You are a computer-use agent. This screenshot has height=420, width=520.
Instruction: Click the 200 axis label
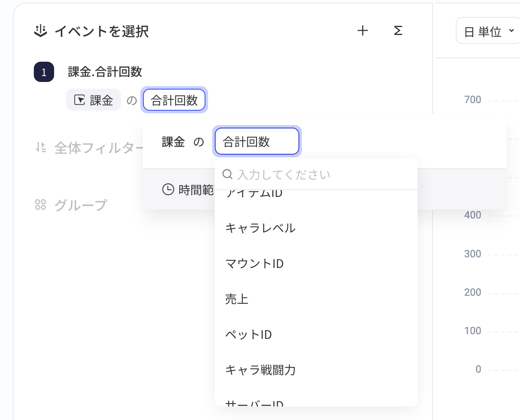pyautogui.click(x=473, y=292)
